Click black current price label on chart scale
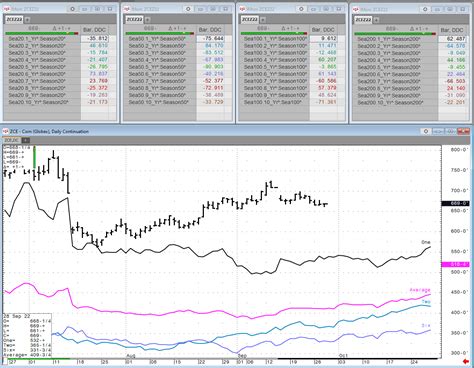Screen dimensions: 474x368 (x=455, y=203)
